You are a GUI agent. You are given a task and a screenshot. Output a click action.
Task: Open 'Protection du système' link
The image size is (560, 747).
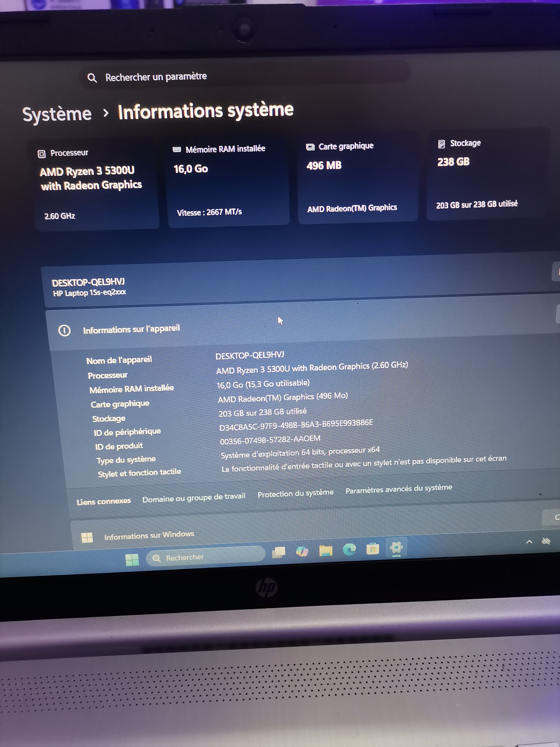[295, 493]
